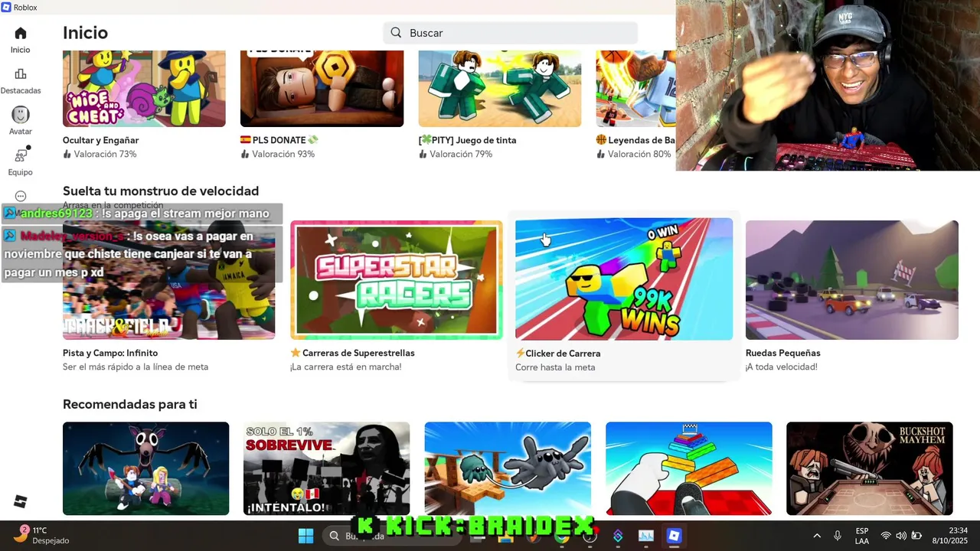Viewport: 980px width, 551px height.
Task: Click the ¡A toda velocidad! description
Action: pos(782,367)
